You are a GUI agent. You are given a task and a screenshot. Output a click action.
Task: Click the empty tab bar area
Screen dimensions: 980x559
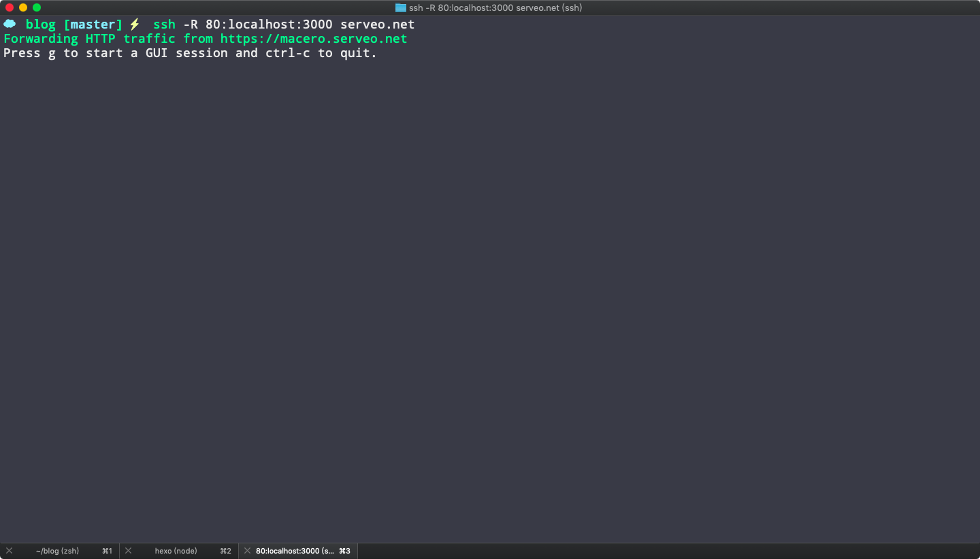tap(667, 551)
